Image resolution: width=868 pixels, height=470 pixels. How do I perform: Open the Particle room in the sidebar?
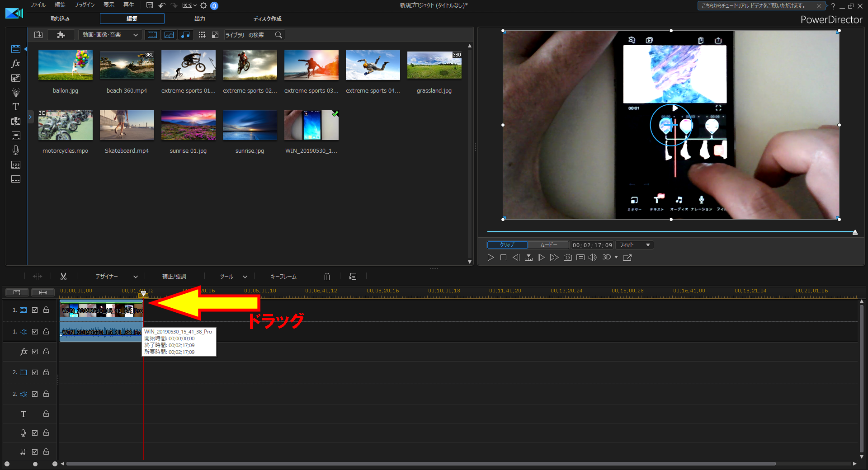pos(15,93)
